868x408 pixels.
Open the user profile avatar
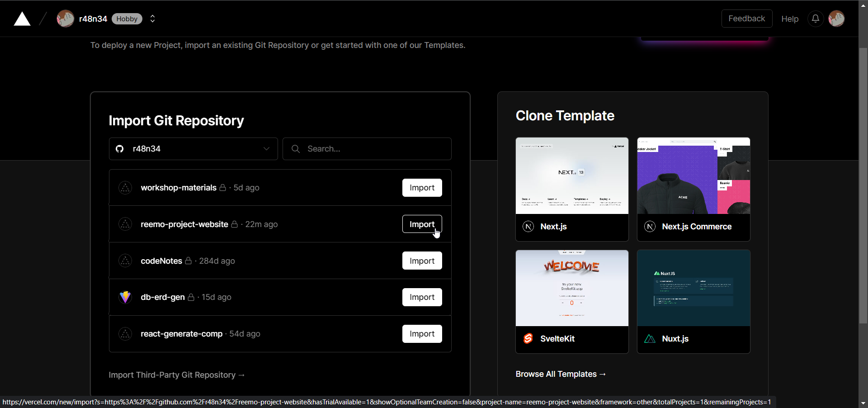(836, 19)
